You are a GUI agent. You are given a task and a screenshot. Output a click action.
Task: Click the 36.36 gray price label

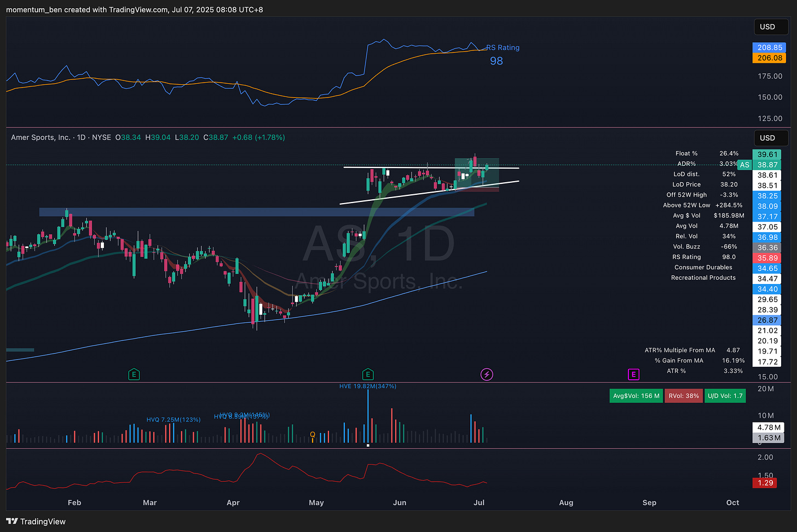click(x=767, y=248)
